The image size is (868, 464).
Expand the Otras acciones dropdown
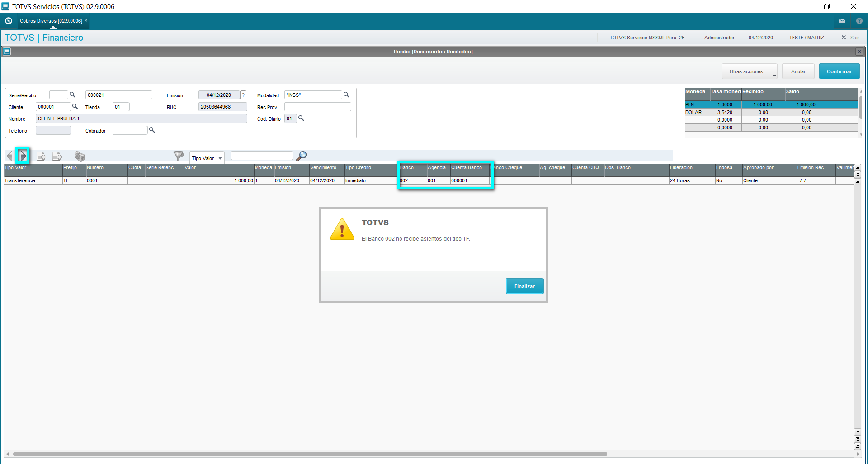pyautogui.click(x=750, y=71)
